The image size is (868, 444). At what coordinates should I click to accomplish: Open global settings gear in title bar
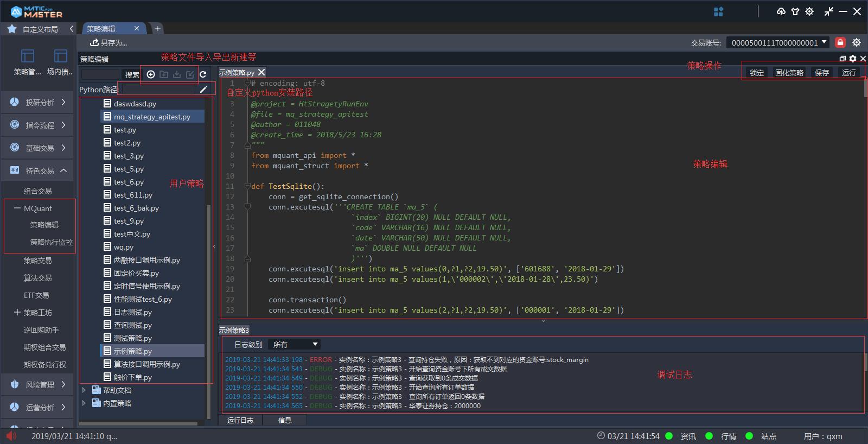(809, 11)
